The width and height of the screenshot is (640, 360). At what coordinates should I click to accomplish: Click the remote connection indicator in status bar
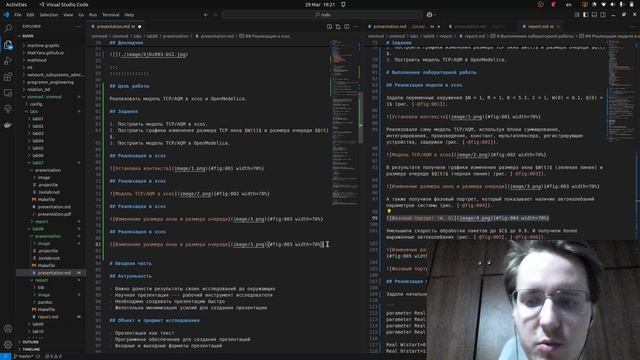tap(5, 356)
